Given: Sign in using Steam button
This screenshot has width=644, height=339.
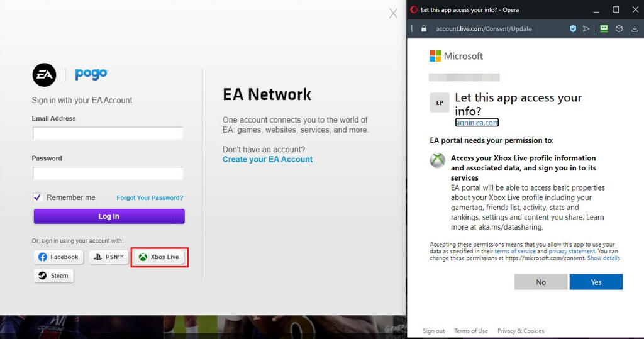Looking at the screenshot, I should click(x=54, y=275).
